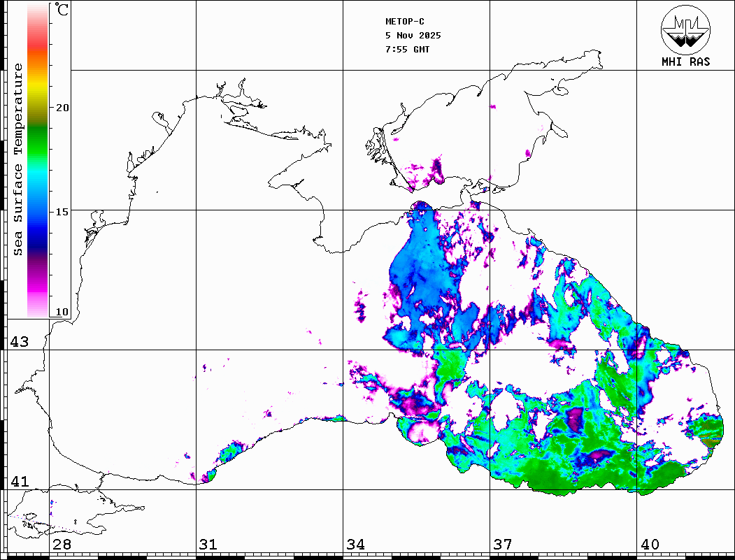Click the "MHI RAS" text under the logo
735x560 pixels.
pos(685,62)
